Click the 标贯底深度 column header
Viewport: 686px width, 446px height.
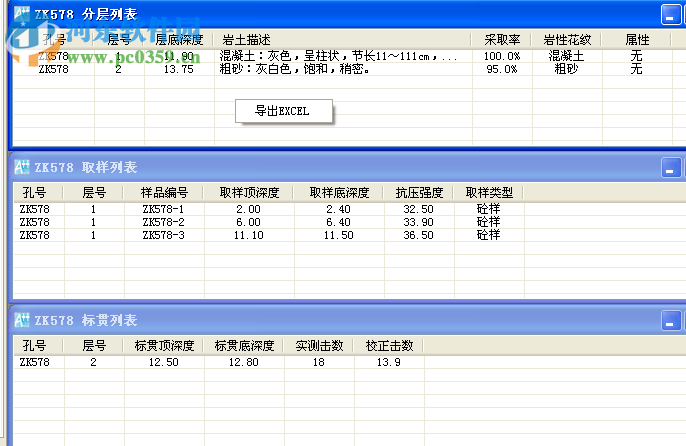244,346
